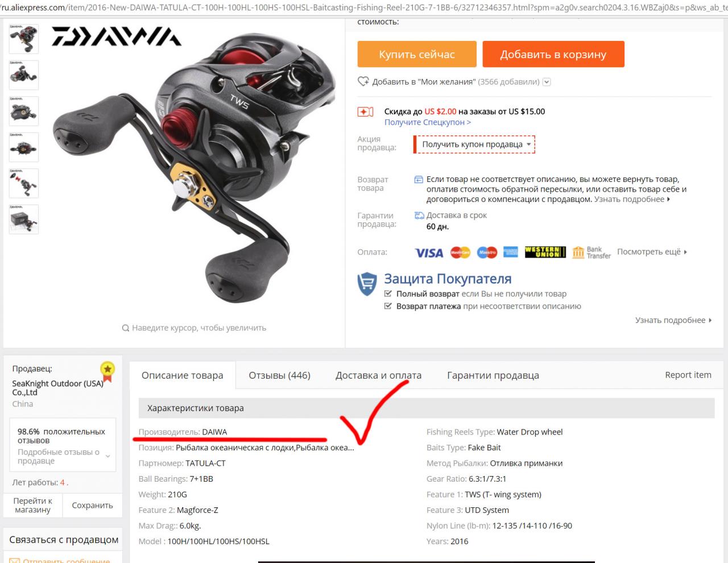Screen dimensions: 728x563
Task: Click the Перейти к магазину button
Action: [33, 505]
